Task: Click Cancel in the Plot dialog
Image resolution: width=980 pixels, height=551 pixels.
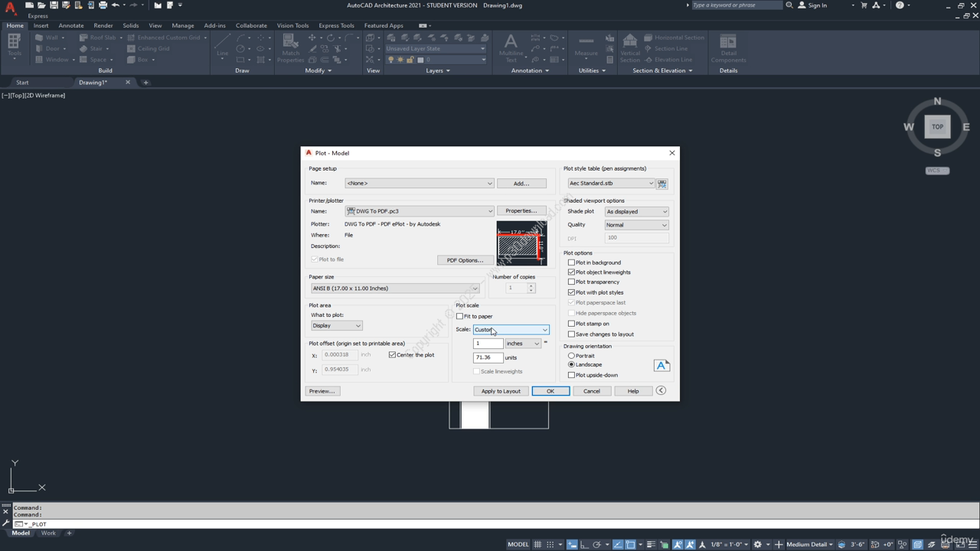Action: point(592,391)
